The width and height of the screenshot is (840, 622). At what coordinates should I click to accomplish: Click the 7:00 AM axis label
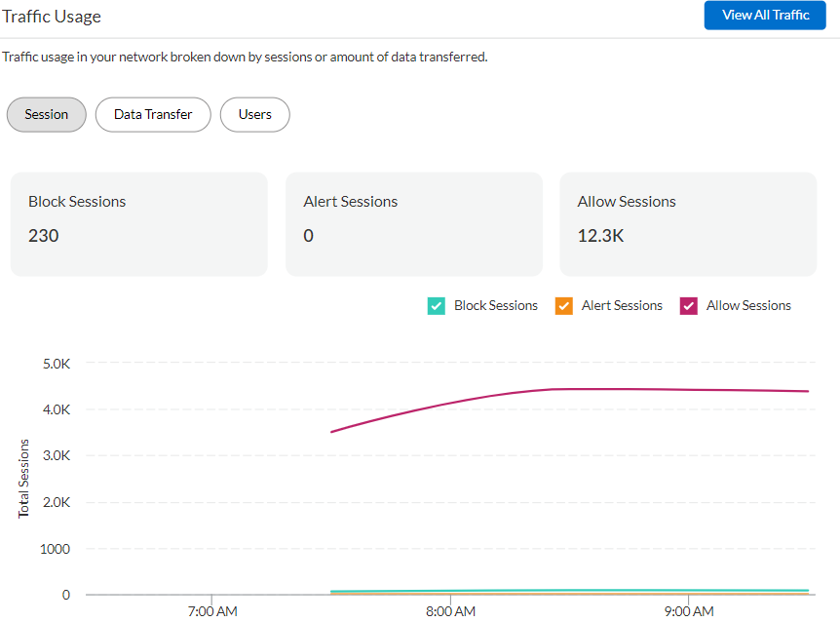click(212, 612)
